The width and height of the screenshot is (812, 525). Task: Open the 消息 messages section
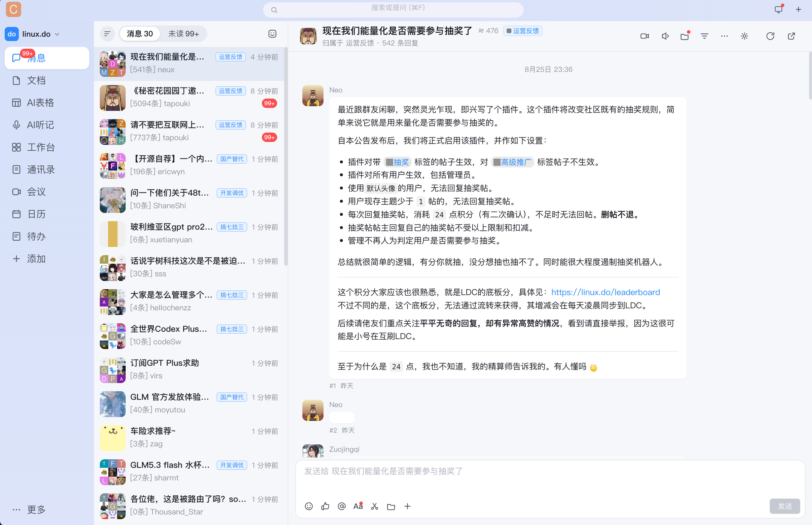[47, 58]
